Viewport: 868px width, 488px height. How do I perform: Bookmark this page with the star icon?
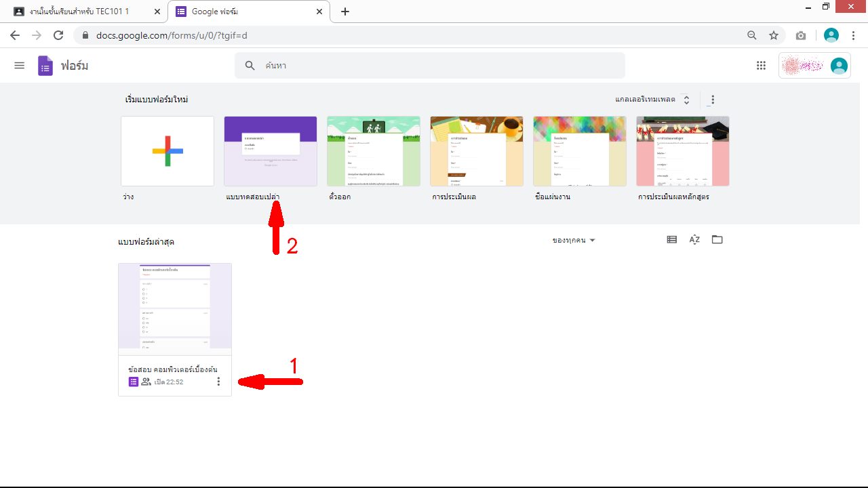click(774, 35)
